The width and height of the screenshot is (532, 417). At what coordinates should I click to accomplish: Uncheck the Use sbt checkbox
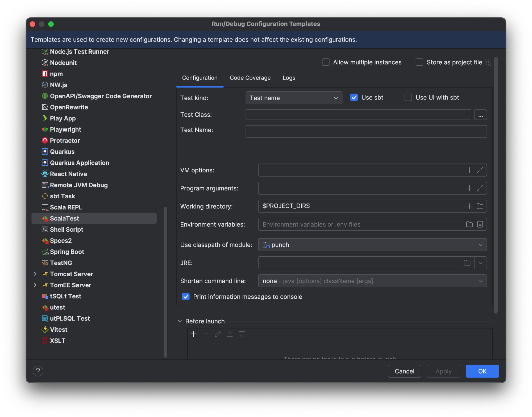(x=354, y=98)
